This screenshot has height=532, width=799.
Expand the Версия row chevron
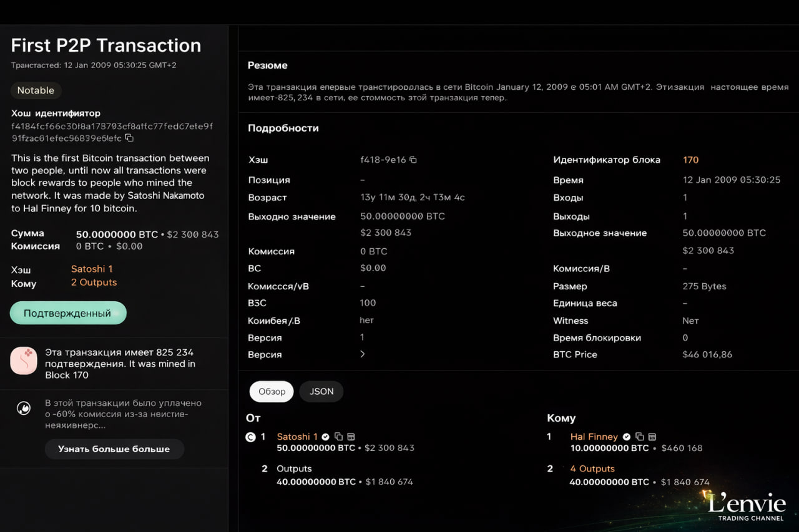363,354
